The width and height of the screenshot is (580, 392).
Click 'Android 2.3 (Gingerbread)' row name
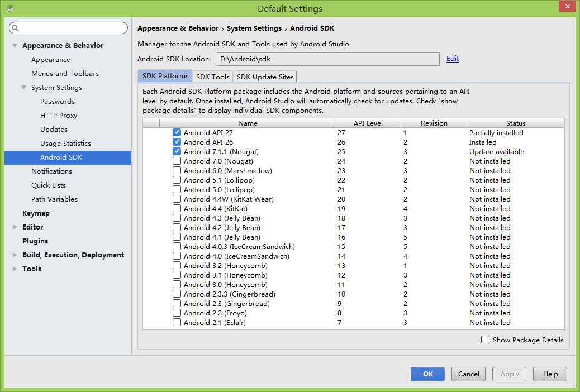coord(227,304)
